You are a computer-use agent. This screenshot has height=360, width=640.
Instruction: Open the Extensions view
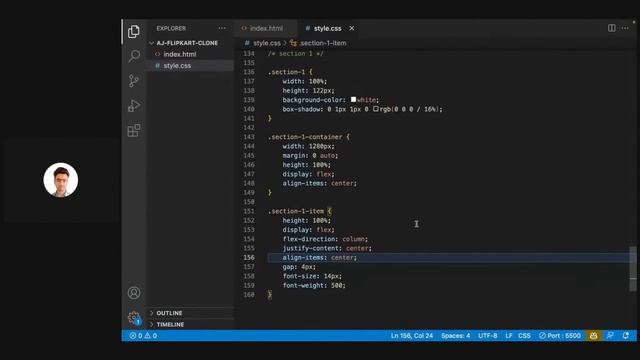pos(134,131)
